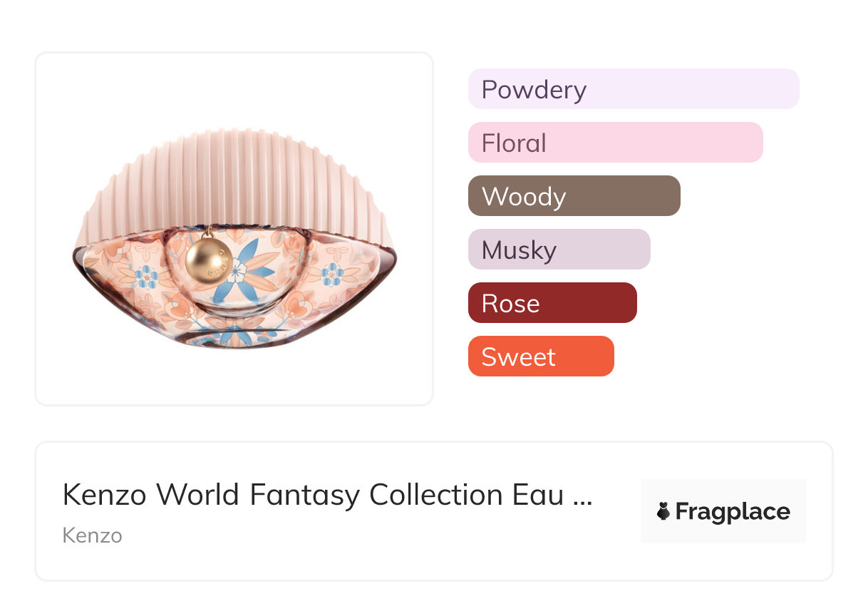Click the Fragplace wordmark text
868x616 pixels.
pyautogui.click(x=733, y=511)
